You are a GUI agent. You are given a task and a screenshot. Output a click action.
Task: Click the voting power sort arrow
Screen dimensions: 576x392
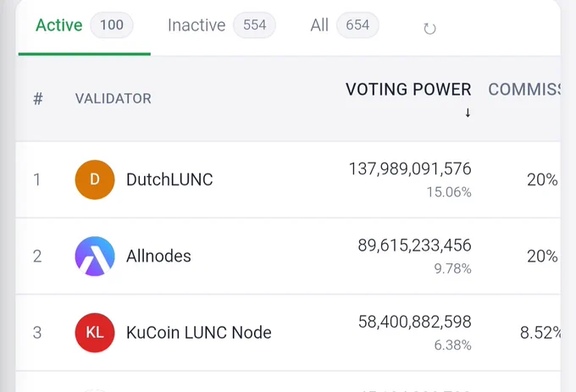click(468, 113)
